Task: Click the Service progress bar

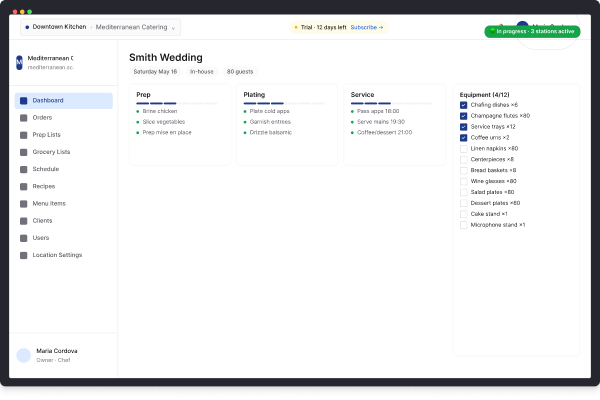Action: 391,103
